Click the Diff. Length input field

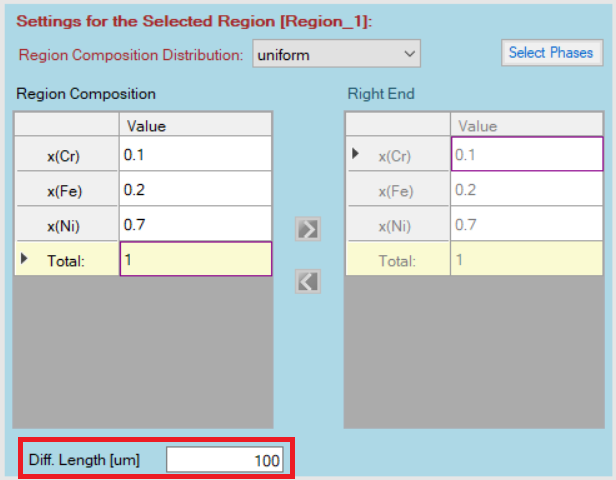pyautogui.click(x=226, y=460)
